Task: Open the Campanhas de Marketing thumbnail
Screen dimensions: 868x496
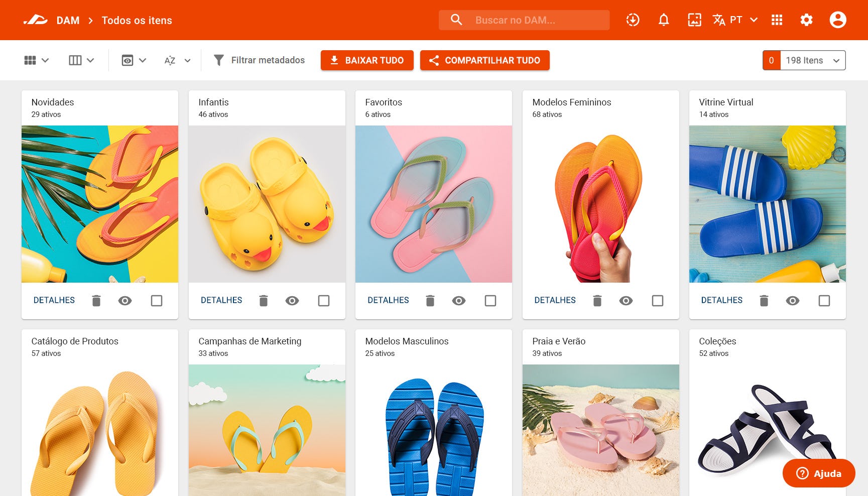Action: (x=267, y=430)
